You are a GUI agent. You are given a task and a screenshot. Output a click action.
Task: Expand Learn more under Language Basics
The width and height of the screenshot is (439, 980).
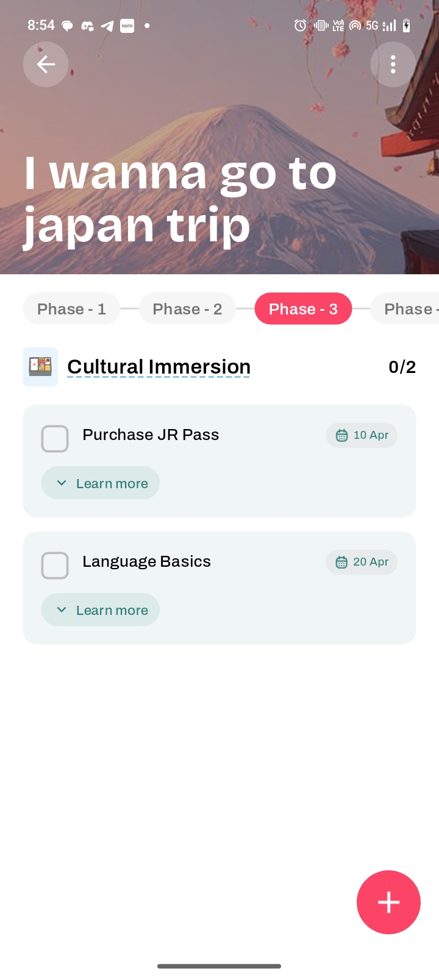pyautogui.click(x=101, y=610)
